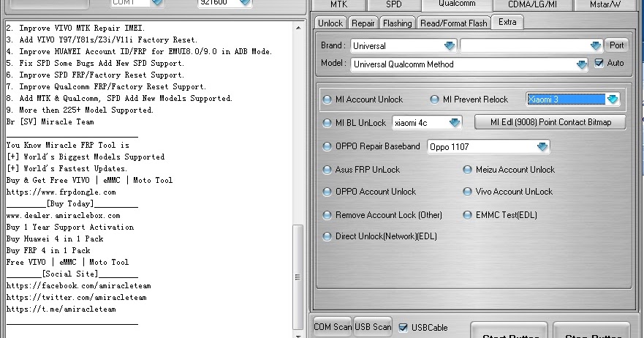Select OPPO Repair Baseband radio button

[327, 146]
